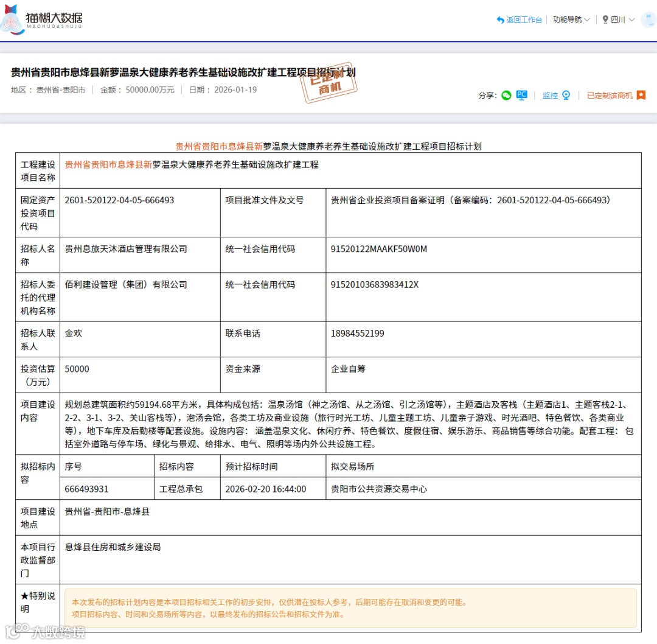Click the location pin icon beside 四川

click(605, 19)
